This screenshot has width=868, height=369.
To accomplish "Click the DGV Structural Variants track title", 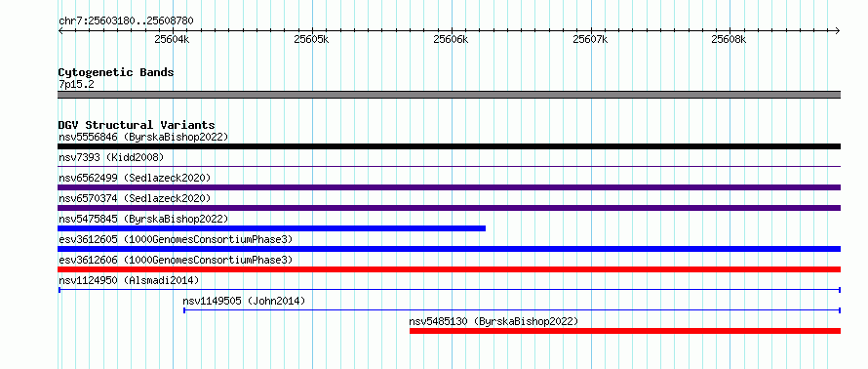I will [137, 125].
